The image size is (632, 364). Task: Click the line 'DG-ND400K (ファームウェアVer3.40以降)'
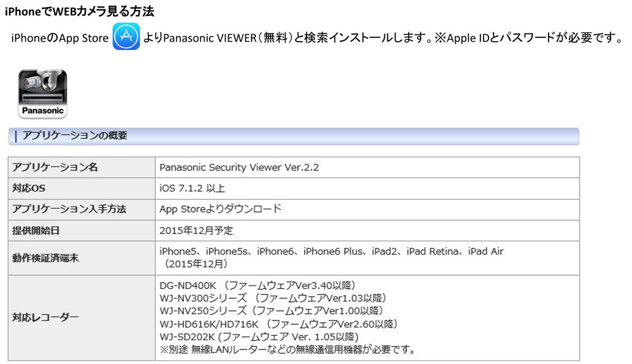point(258,286)
